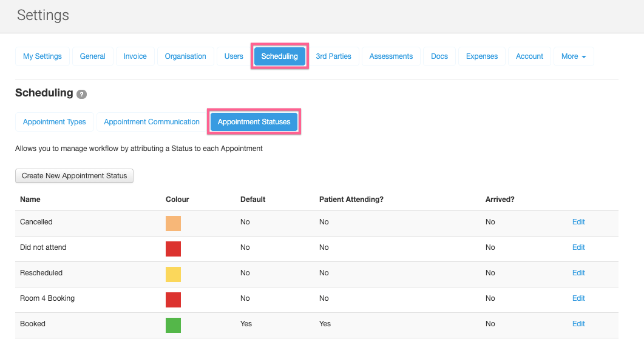
Task: Click Booked row Patient Attending value Yes
Action: coord(325,323)
